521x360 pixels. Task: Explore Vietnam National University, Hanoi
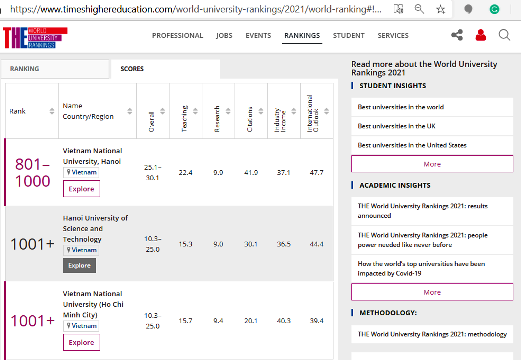pyautogui.click(x=81, y=189)
